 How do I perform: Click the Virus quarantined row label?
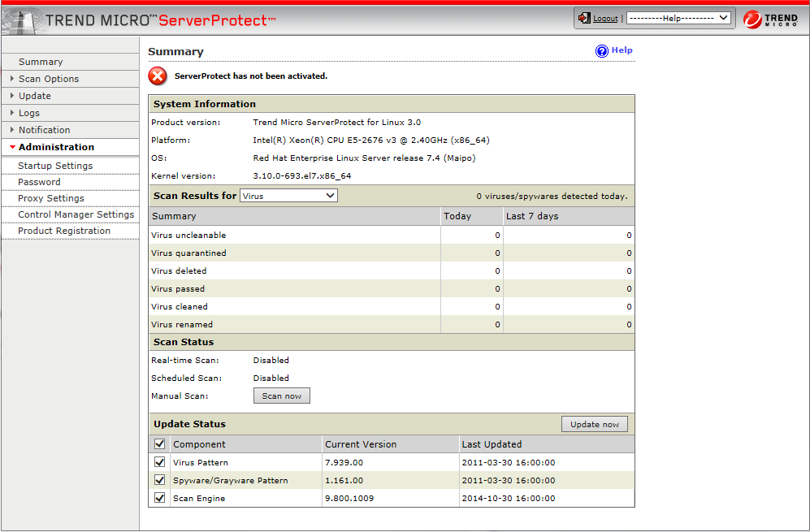click(x=188, y=253)
